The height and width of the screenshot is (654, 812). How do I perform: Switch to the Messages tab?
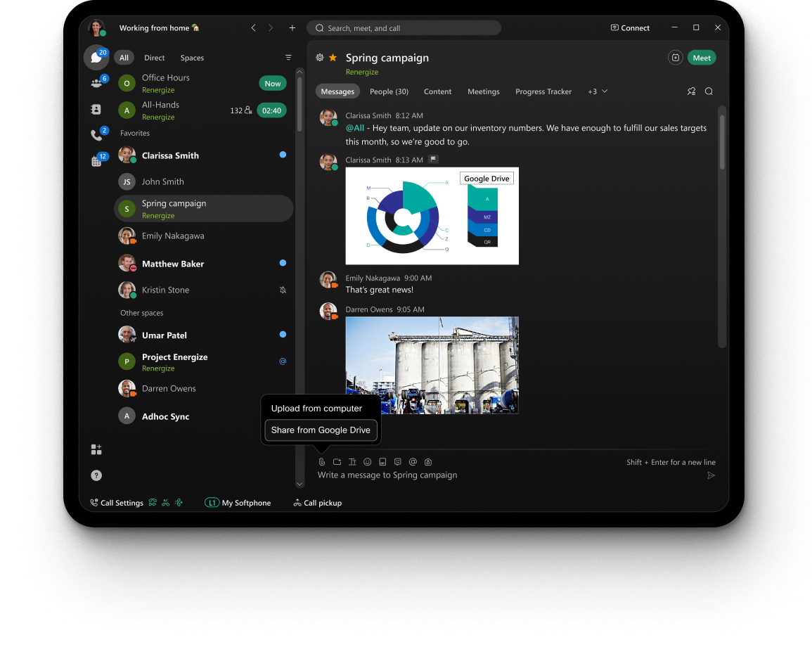(337, 91)
